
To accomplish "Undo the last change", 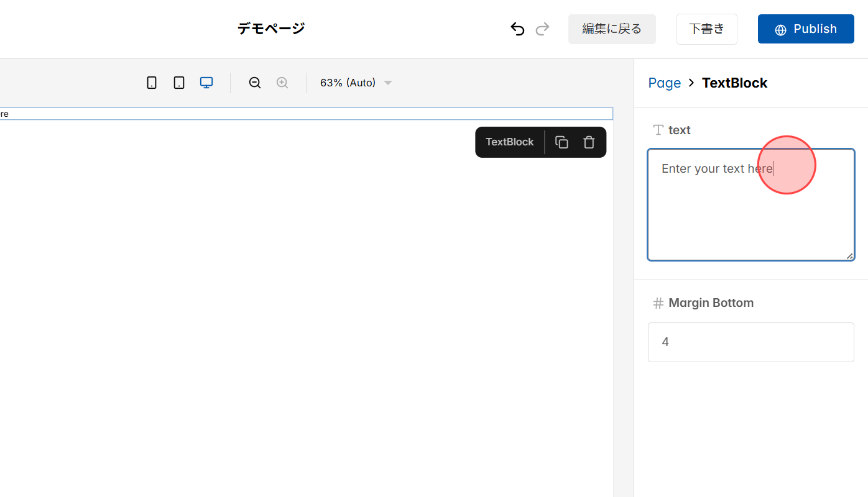I will click(x=517, y=29).
